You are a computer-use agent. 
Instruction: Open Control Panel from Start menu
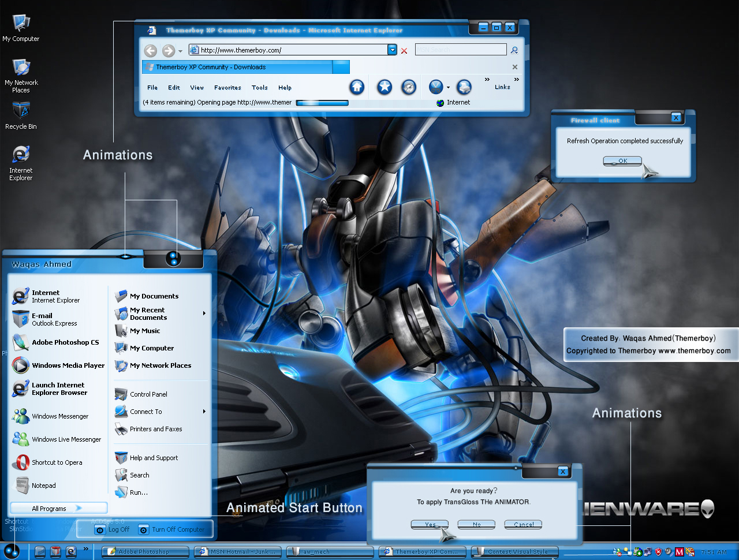141,394
